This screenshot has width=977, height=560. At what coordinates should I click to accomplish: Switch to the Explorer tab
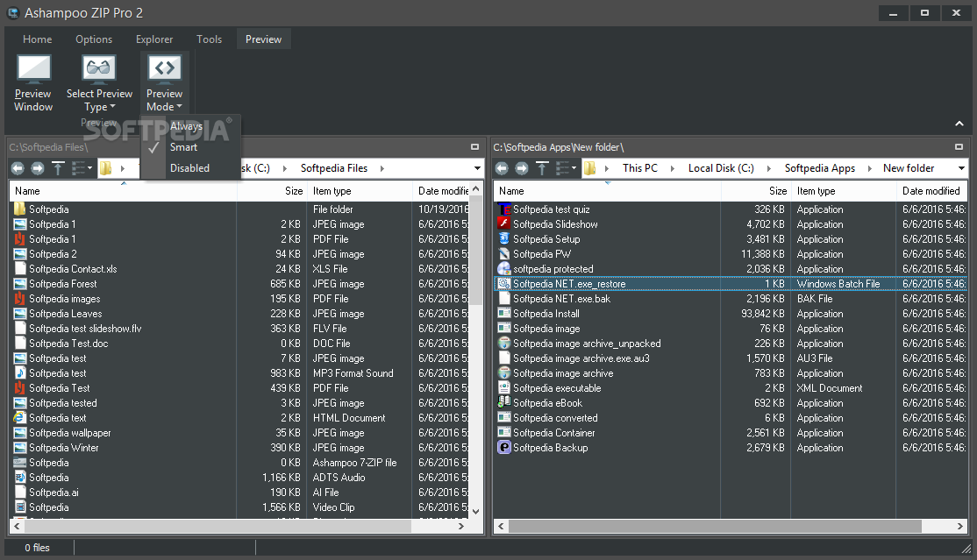(x=154, y=39)
